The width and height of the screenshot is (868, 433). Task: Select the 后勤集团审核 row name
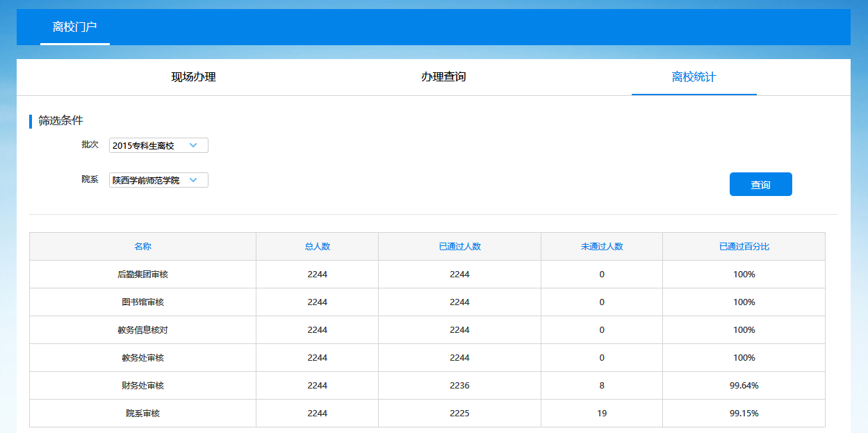[142, 275]
